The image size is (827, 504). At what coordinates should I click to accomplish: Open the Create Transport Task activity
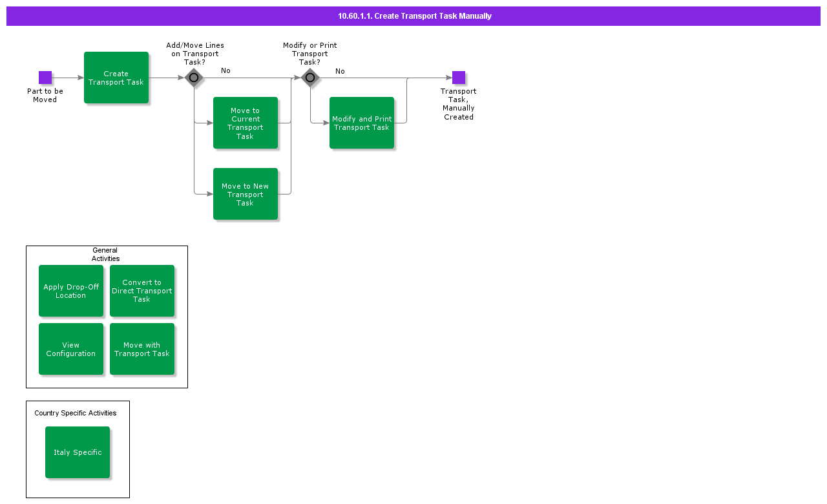(116, 78)
